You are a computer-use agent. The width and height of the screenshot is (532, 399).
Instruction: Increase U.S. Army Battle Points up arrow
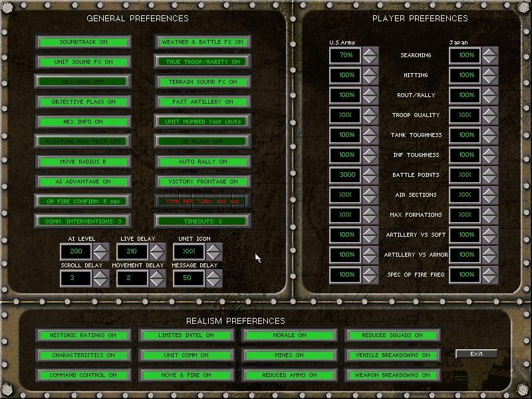[x=370, y=170]
